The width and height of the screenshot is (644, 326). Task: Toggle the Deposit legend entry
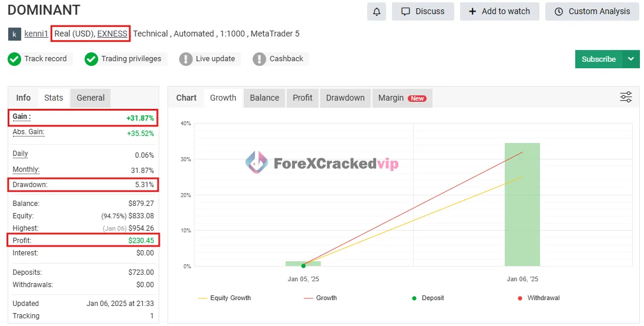[428, 298]
